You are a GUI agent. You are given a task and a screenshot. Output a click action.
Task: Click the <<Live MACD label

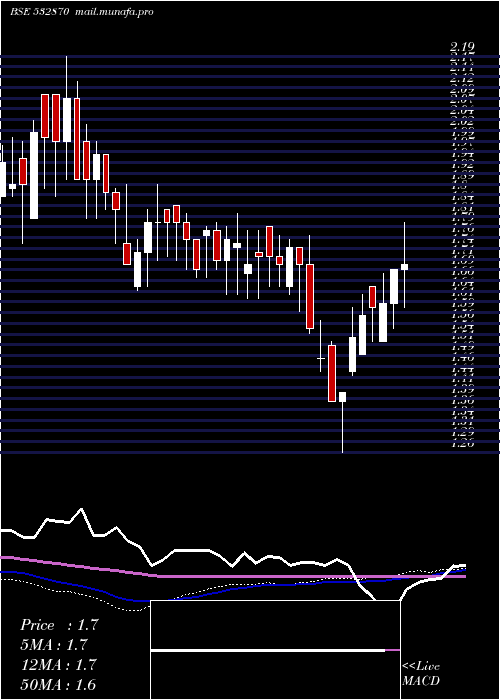click(x=421, y=674)
